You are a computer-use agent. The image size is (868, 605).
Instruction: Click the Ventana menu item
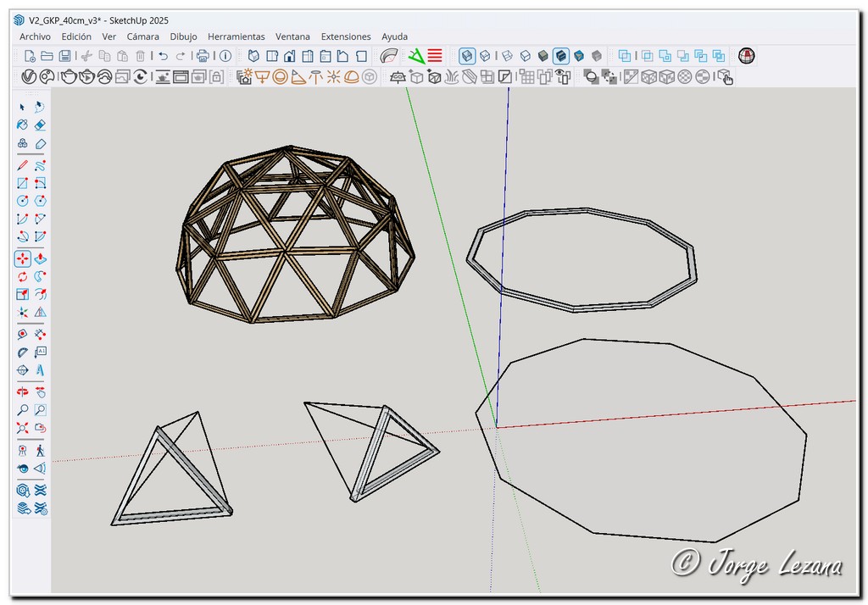pos(292,36)
